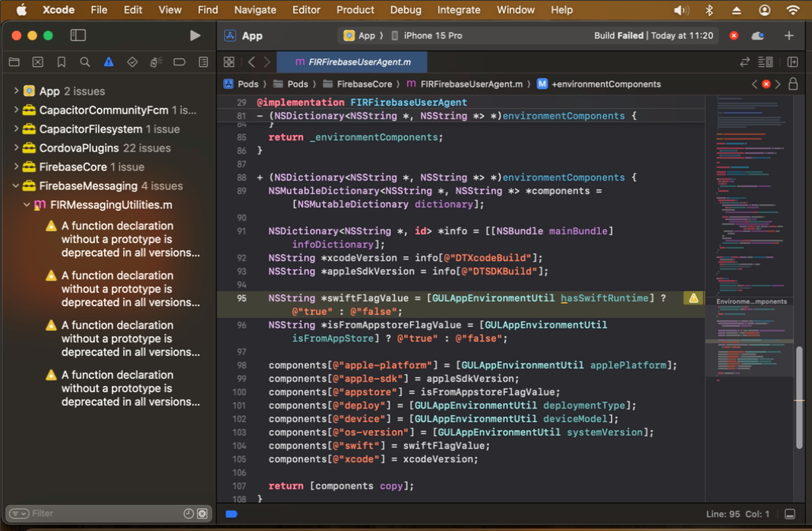Choose iPhone 15 Pro run destination

[x=426, y=36]
